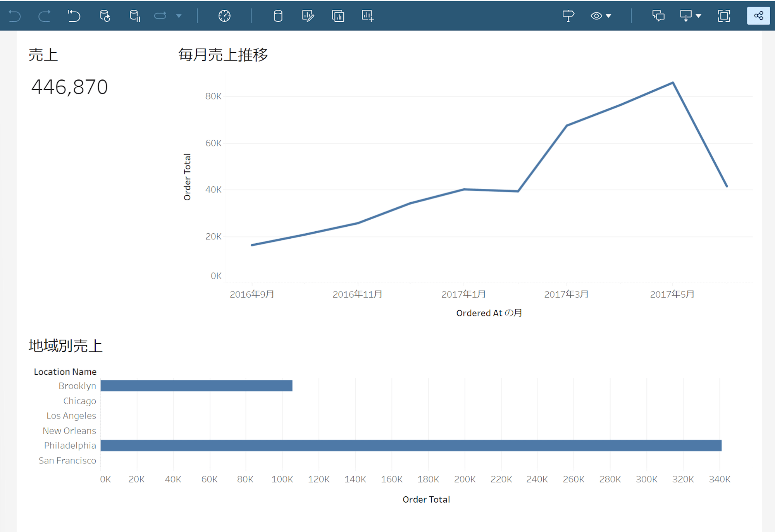Click the Ordered At の月 axis title
Viewport: 775px width, 532px height.
pos(489,313)
